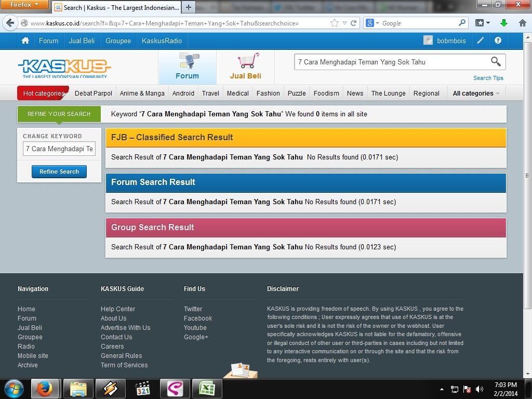Click the Change Keyword text box
This screenshot has height=399, width=532.
[59, 149]
